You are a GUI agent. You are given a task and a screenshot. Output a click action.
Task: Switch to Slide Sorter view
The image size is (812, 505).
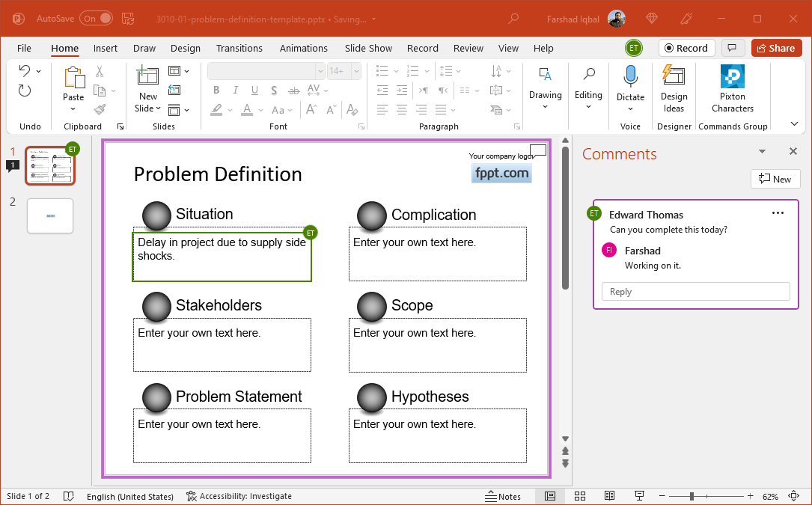[580, 496]
